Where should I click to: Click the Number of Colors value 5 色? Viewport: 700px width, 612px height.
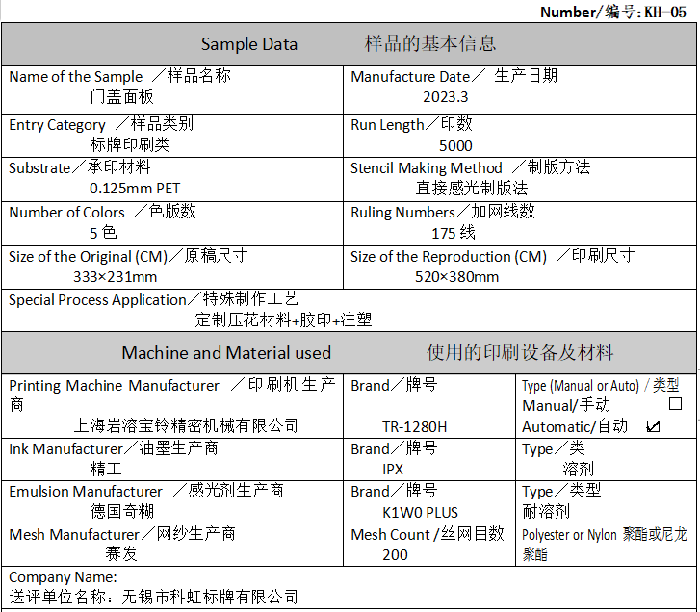click(x=103, y=233)
